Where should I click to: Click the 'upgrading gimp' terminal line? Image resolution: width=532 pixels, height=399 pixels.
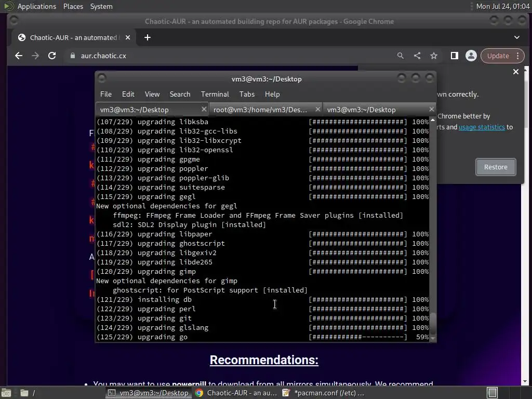click(262, 271)
